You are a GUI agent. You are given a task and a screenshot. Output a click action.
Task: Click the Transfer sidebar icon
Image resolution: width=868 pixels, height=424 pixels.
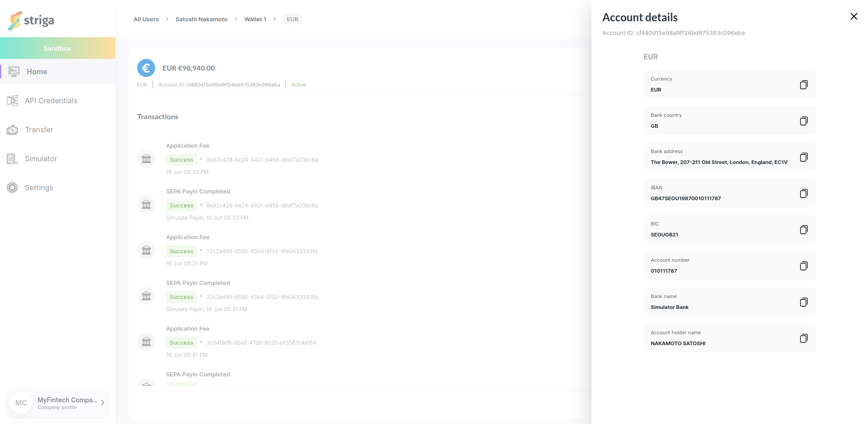click(13, 130)
